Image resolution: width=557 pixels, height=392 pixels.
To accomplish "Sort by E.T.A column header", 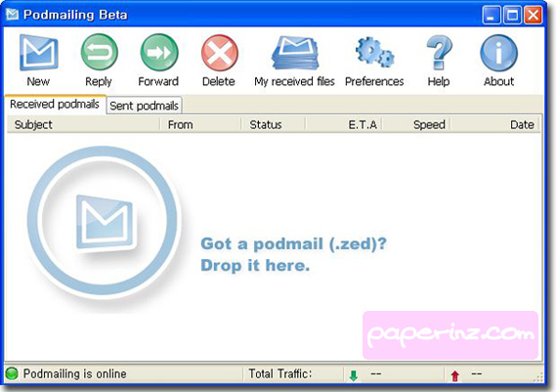I will [x=344, y=125].
